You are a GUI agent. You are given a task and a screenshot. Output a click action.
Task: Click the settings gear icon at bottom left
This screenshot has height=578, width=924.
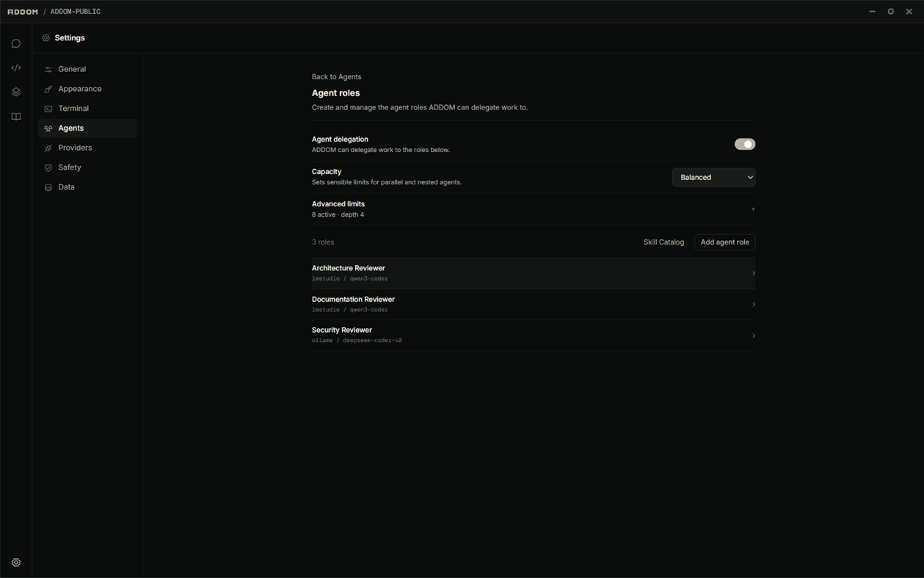tap(16, 563)
